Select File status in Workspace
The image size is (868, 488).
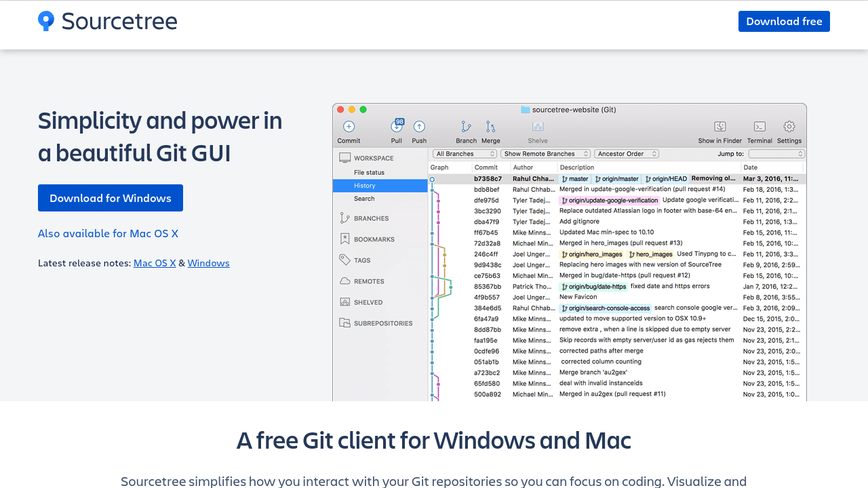pyautogui.click(x=369, y=172)
